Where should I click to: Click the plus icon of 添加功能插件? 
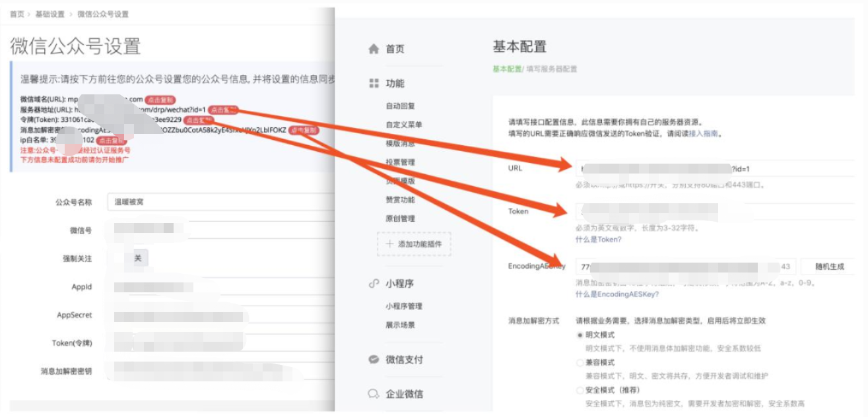[389, 244]
